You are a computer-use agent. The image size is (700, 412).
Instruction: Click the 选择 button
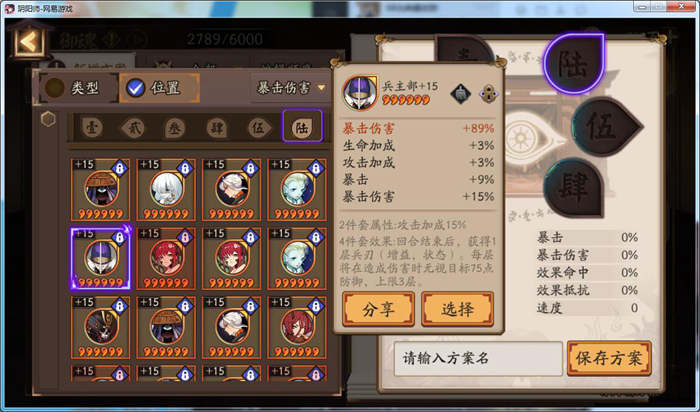[x=457, y=309]
